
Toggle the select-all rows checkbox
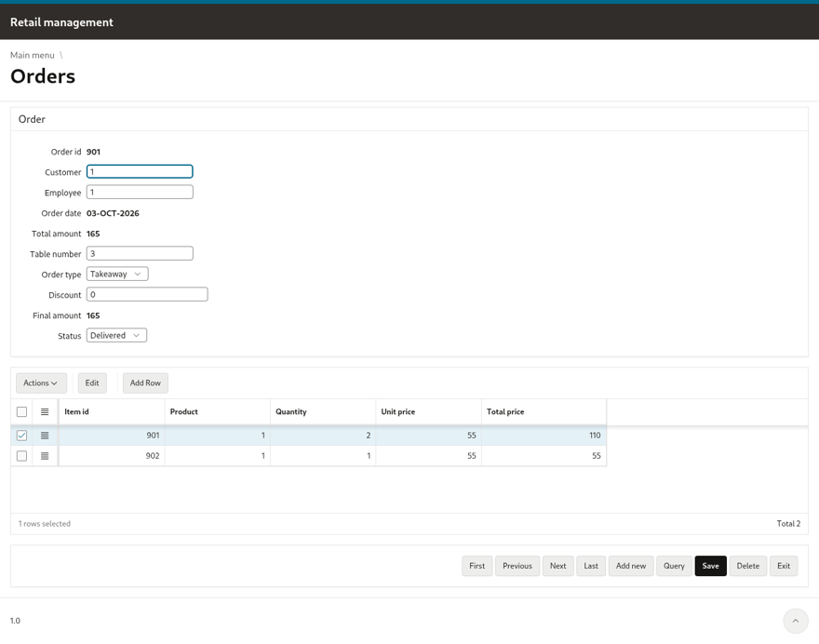click(22, 412)
